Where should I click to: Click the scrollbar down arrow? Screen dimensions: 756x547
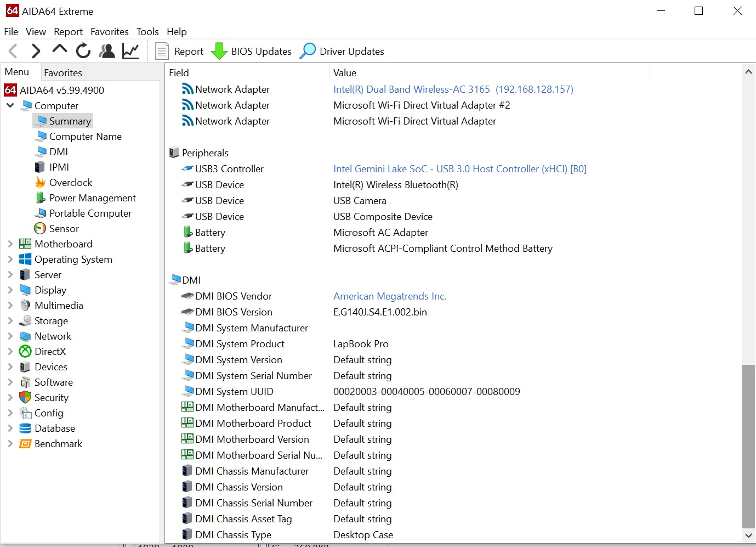tap(748, 535)
